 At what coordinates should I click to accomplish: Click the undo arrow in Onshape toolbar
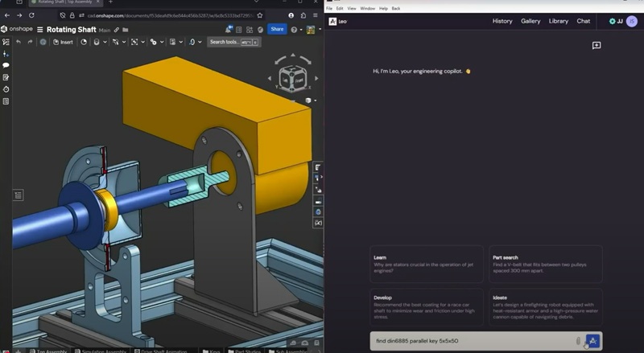click(19, 42)
